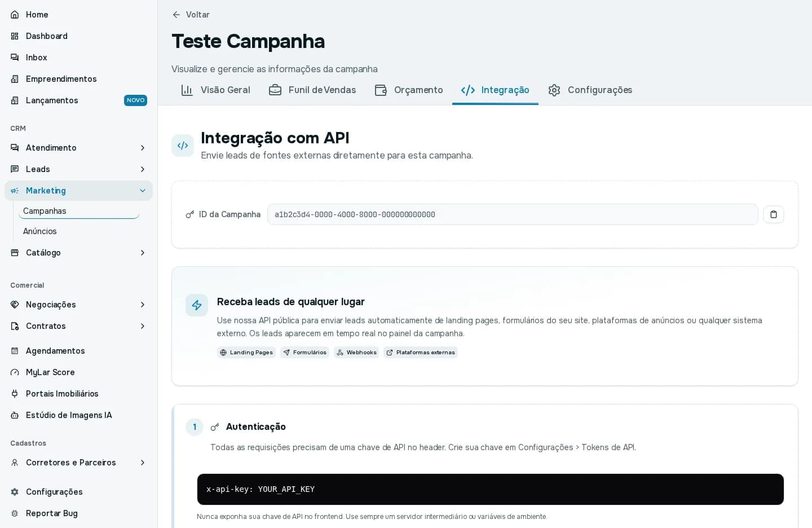
Task: Click the Estúdio de Imagens IA icon
Action: (15, 415)
